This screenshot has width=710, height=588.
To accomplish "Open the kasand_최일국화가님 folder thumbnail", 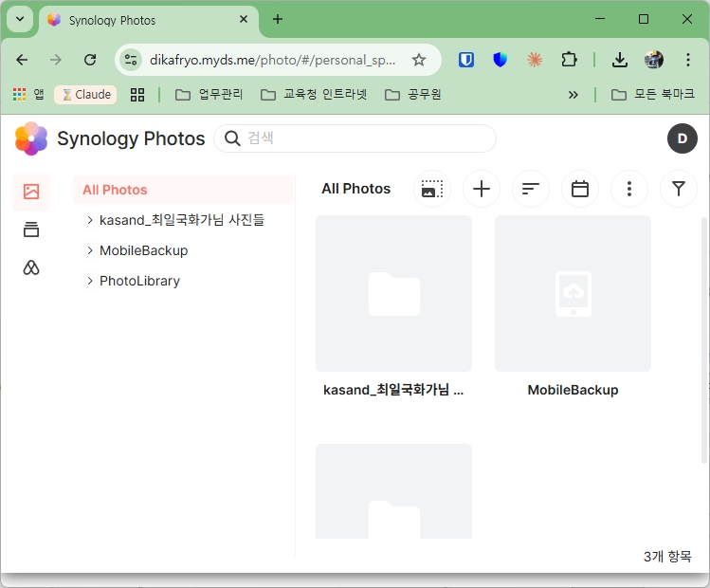I will (394, 294).
